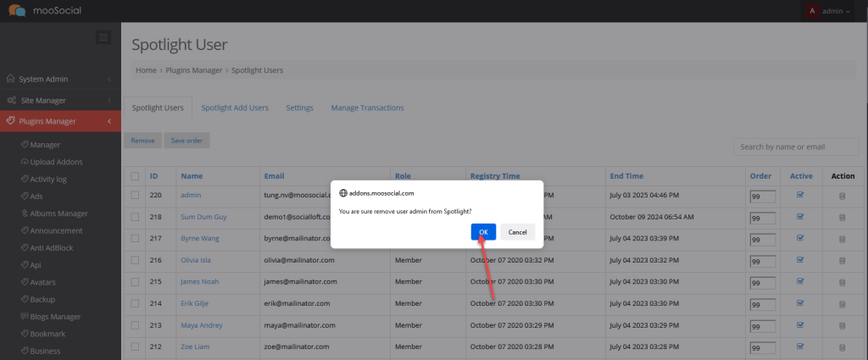The height and width of the screenshot is (360, 868).
Task: Click Home in breadcrumb
Action: tap(146, 70)
